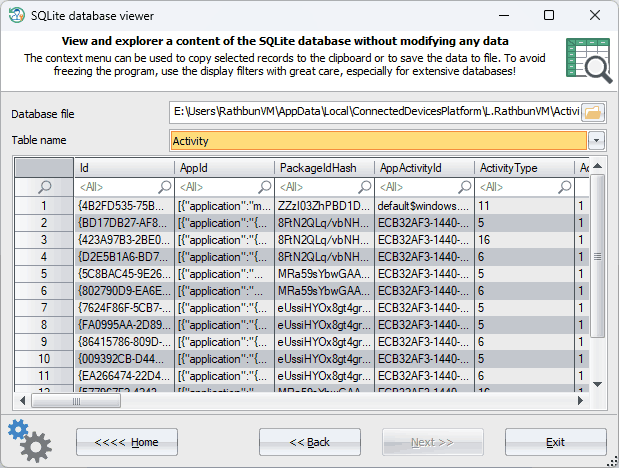Click the cell {7624F86F-5CB7-...
The image size is (619, 468).
[124, 308]
